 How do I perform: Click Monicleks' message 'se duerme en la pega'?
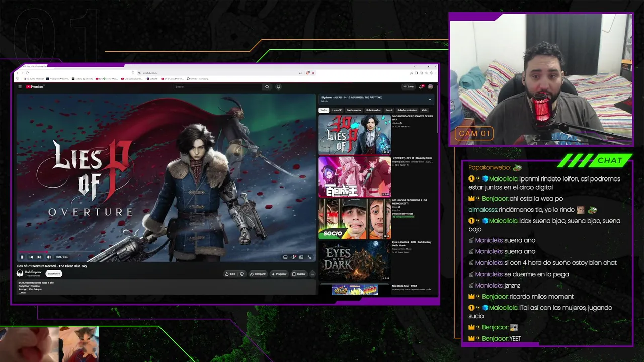536,274
